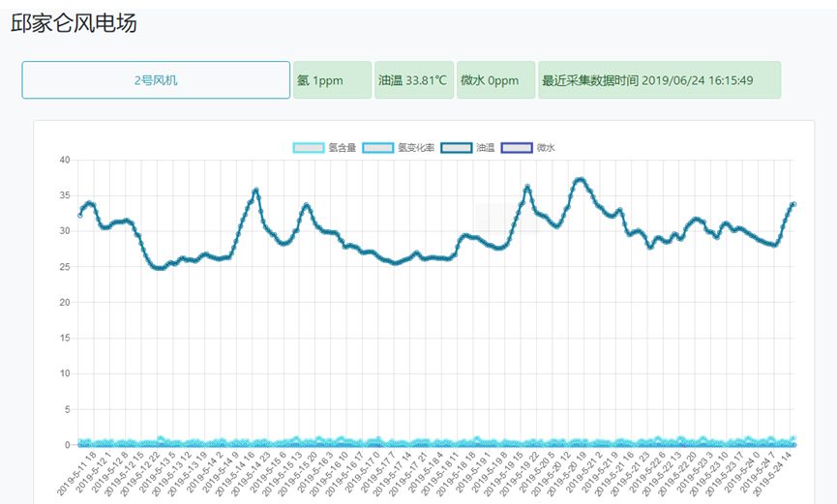Click the 微水 0ppm status badge

[495, 80]
